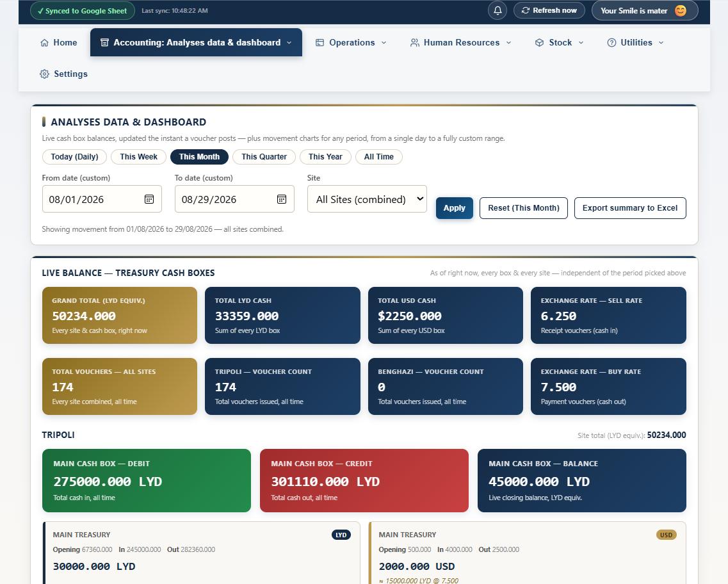The image size is (728, 584).
Task: Expand the Stock dropdown chevron
Action: click(581, 43)
